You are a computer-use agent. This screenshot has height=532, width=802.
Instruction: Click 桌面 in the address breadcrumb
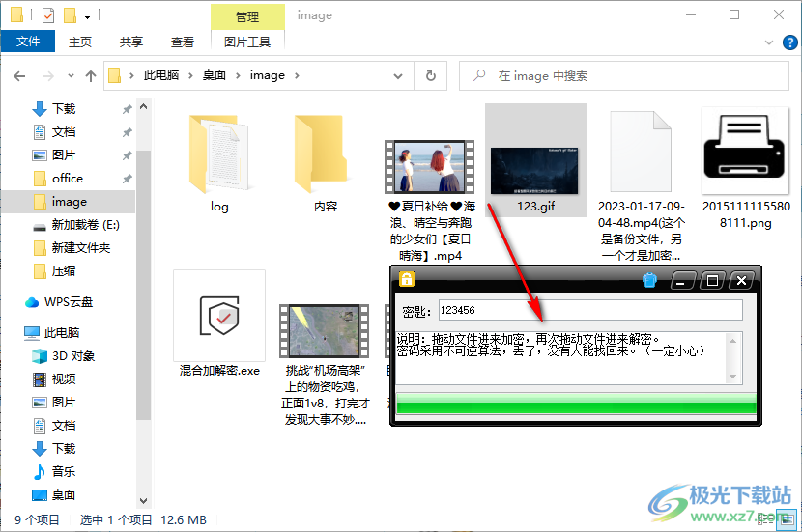click(x=214, y=75)
